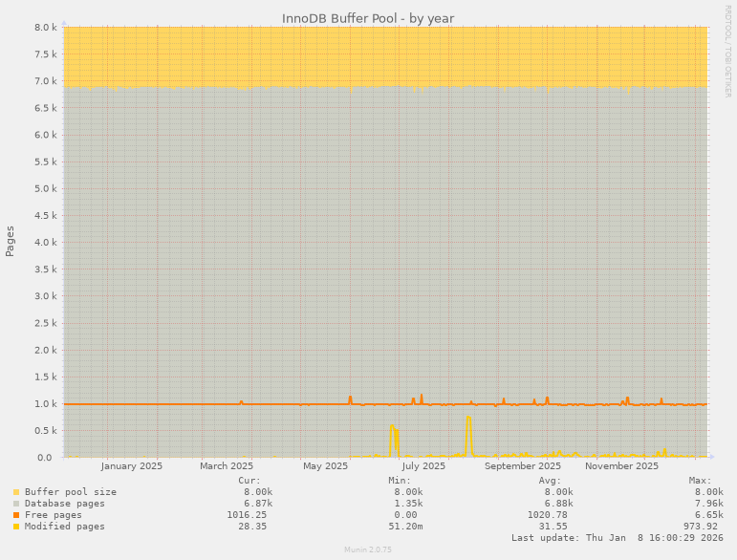Viewport: 737px width, 560px height.
Task: Click the 8.0 k y-axis label
Action: (46, 28)
